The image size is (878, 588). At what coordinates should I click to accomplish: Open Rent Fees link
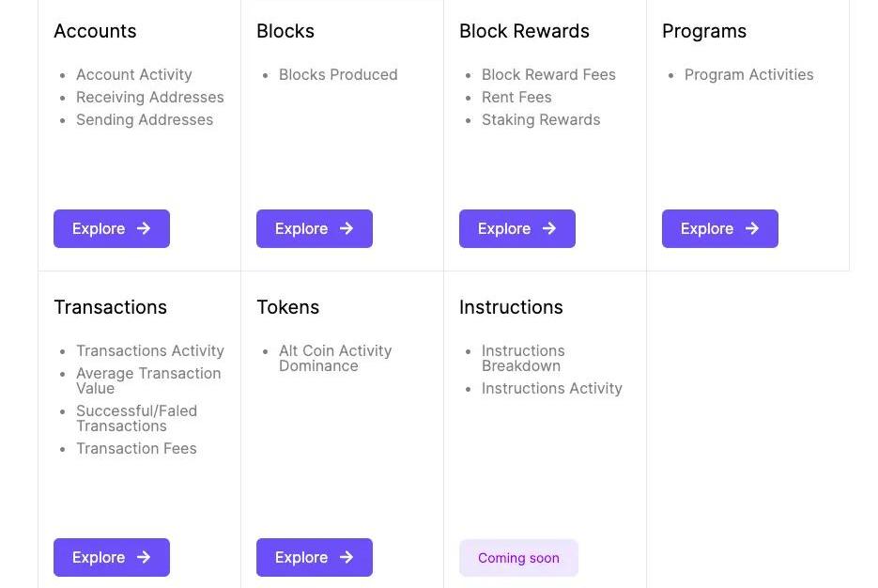coord(516,97)
